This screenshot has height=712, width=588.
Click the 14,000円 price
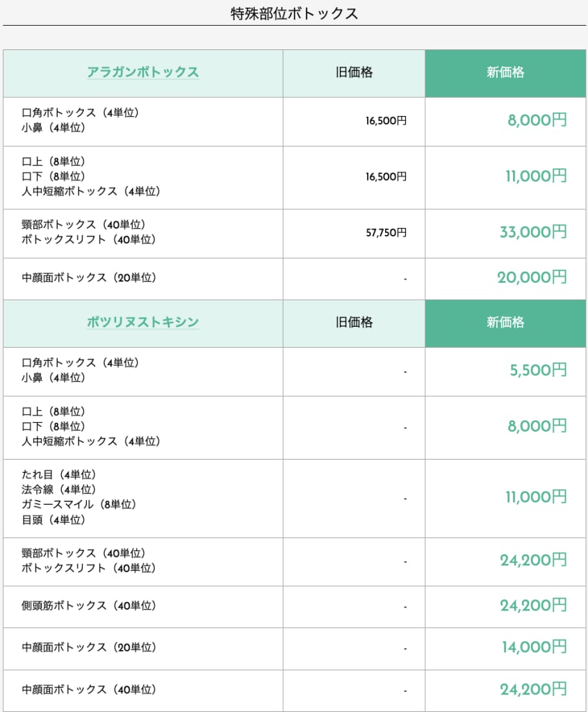tap(534, 647)
